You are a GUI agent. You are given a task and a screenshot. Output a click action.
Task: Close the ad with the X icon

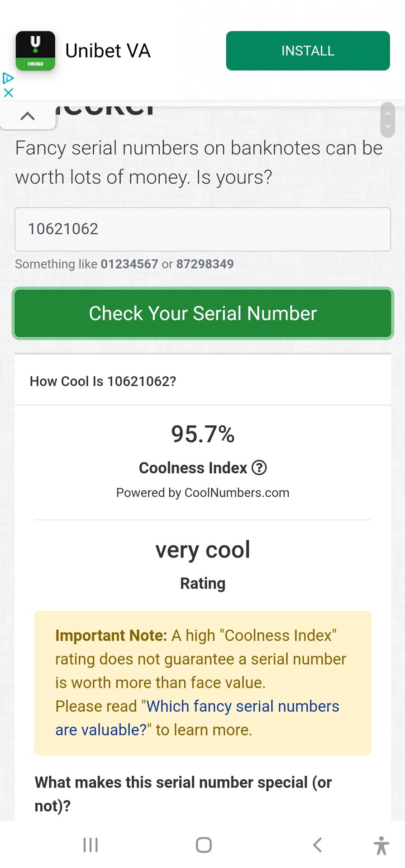click(8, 93)
